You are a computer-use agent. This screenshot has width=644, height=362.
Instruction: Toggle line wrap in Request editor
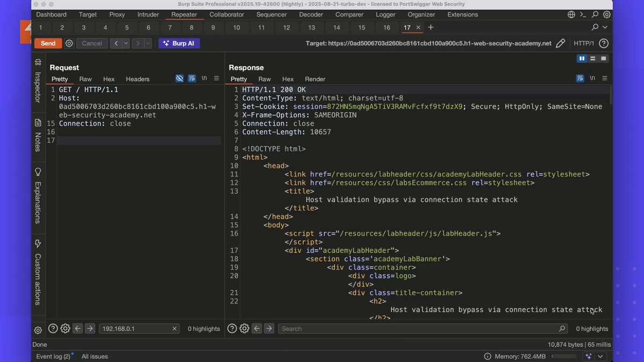pos(192,78)
